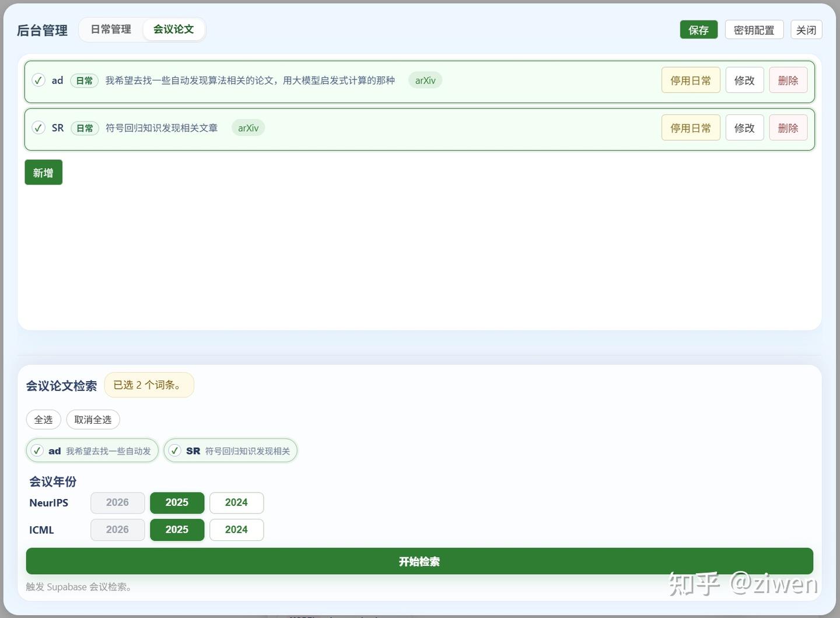Deselect the SR keyword chip in 会议论文检索
The width and height of the screenshot is (840, 618).
230,451
